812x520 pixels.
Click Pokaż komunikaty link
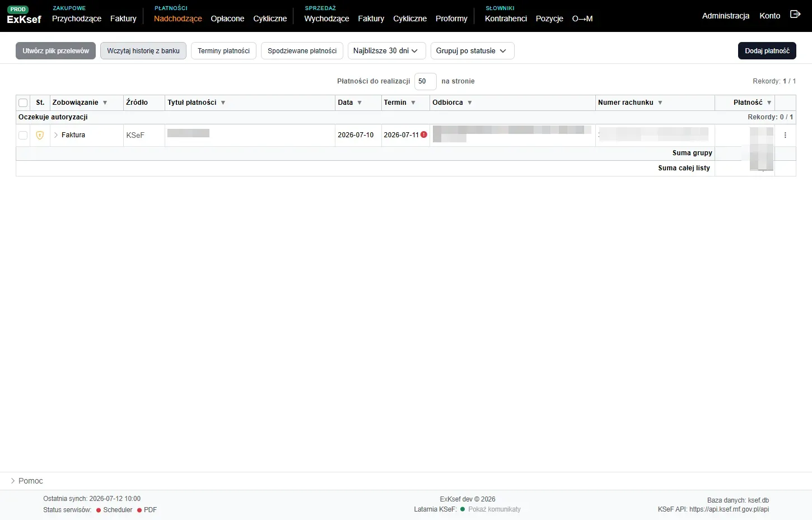[494, 509]
